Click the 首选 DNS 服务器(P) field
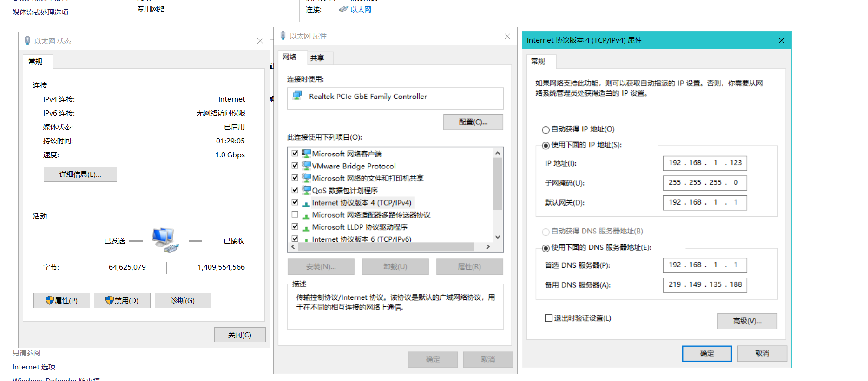 click(705, 265)
